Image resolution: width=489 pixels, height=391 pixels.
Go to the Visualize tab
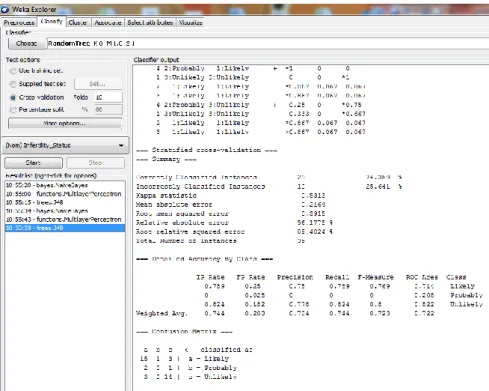click(x=190, y=23)
